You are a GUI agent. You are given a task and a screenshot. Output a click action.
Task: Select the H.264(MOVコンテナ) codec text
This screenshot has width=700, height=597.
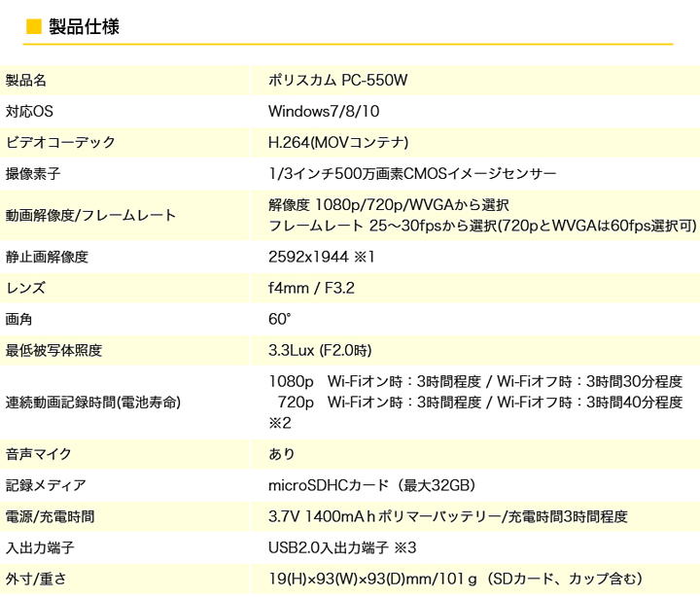pyautogui.click(x=337, y=142)
